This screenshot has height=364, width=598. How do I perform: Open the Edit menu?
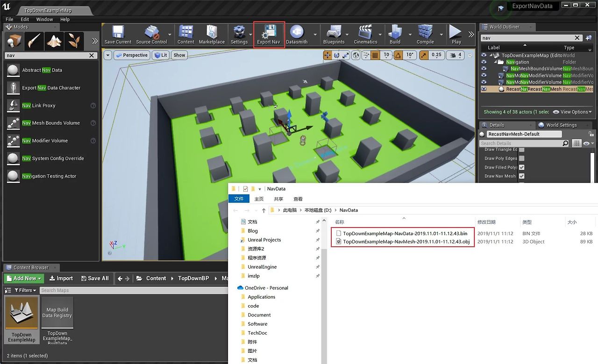pyautogui.click(x=25, y=19)
